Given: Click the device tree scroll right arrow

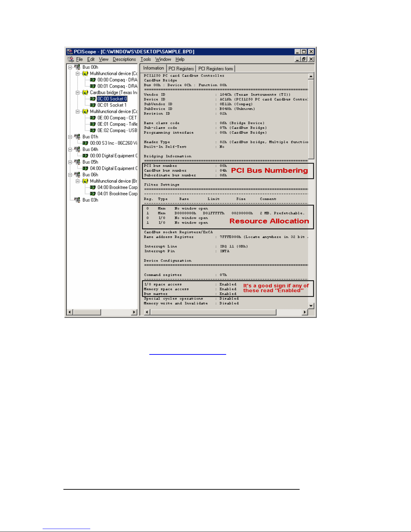Looking at the screenshot, I should point(134,312).
